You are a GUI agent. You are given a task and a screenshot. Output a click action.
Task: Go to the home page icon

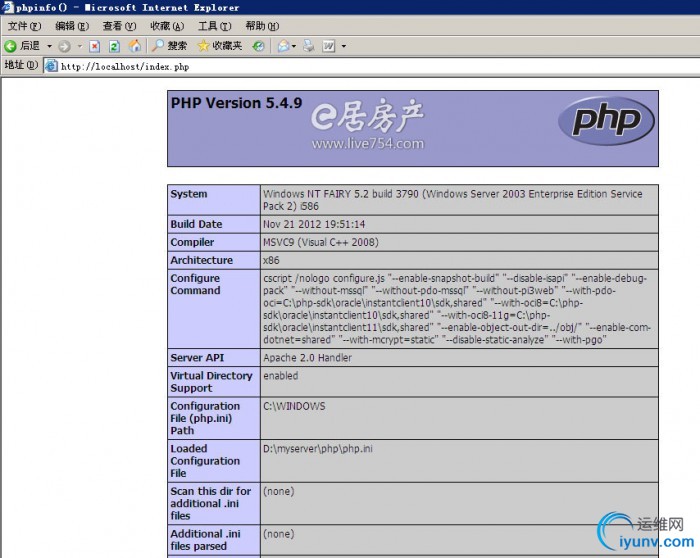(134, 46)
